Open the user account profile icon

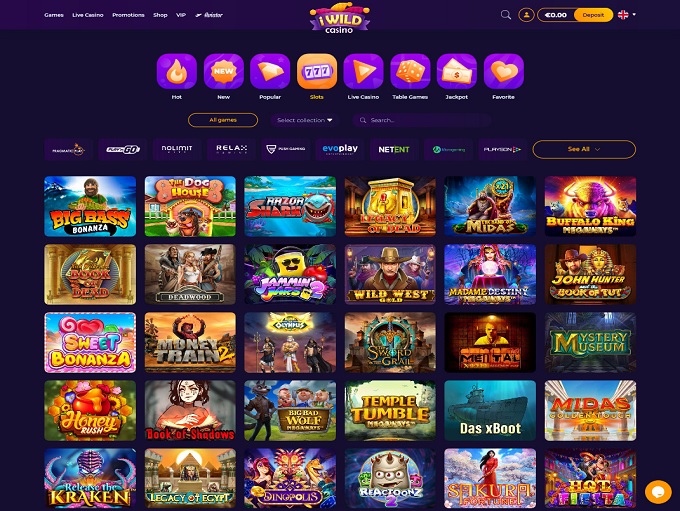(x=526, y=15)
